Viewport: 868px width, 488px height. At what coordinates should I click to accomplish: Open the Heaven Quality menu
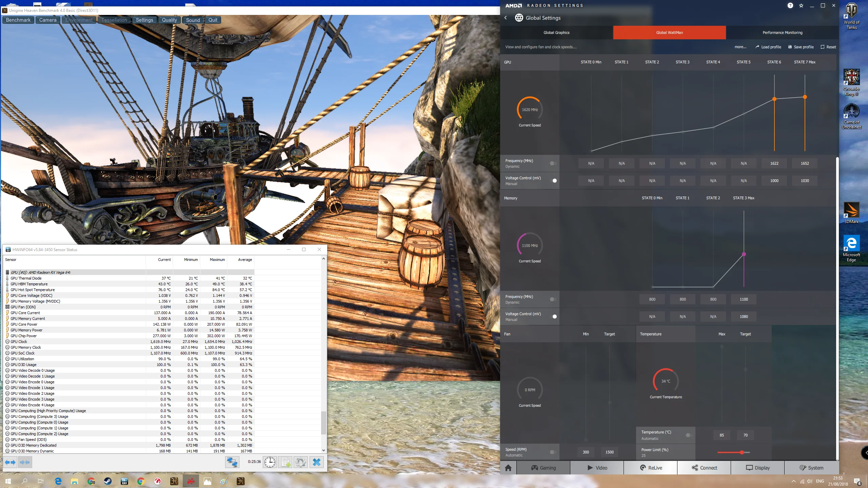coord(169,20)
